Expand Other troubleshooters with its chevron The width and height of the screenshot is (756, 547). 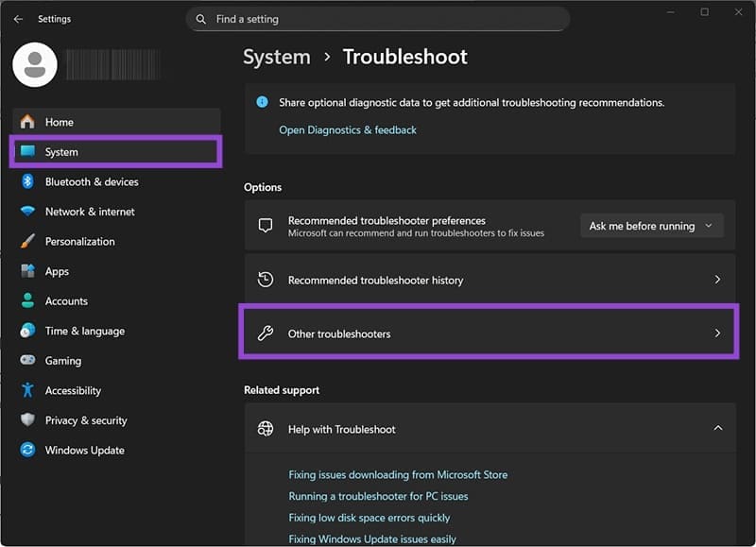point(717,333)
